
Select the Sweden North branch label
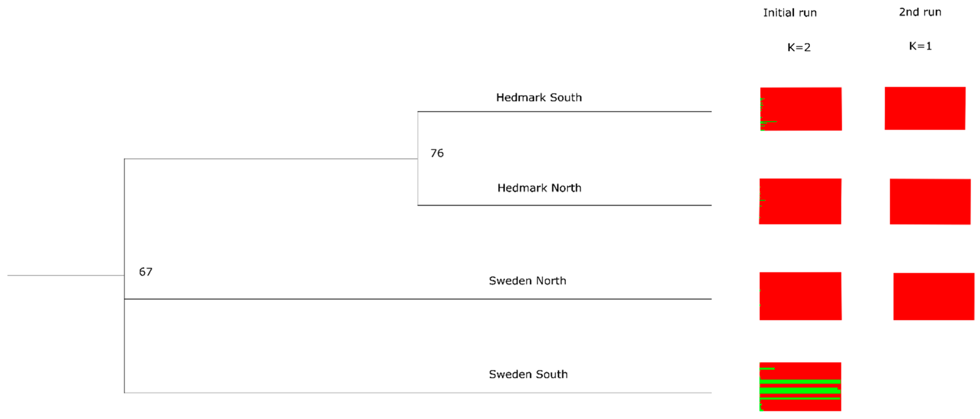point(527,281)
